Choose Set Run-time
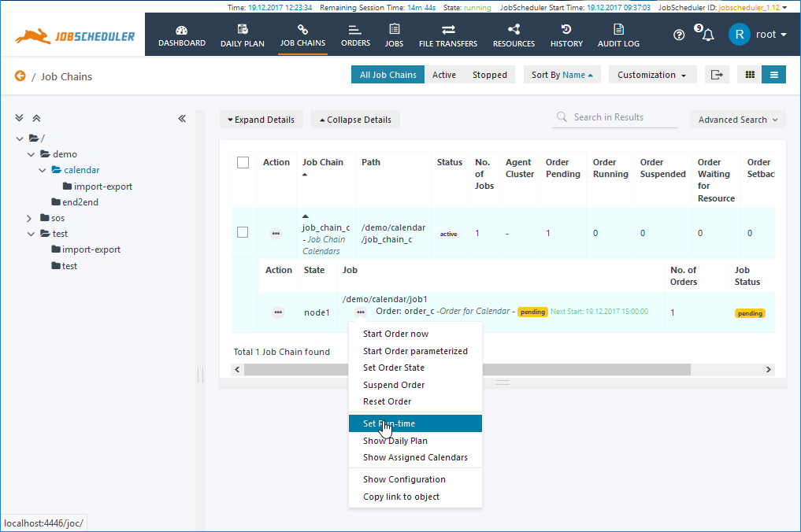Viewport: 801px width, 532px height. 415,423
